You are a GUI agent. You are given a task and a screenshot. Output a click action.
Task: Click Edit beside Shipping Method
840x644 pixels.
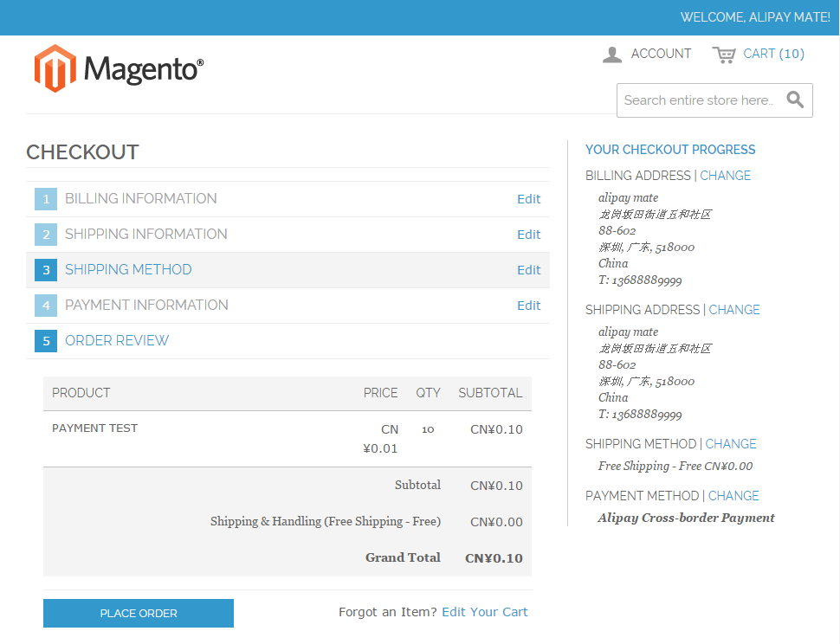click(528, 269)
